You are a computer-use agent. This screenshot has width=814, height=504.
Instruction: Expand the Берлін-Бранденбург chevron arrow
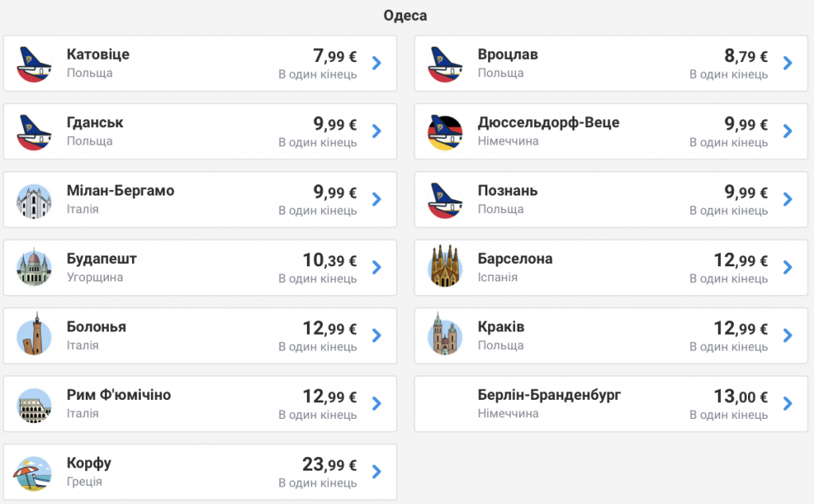tap(788, 404)
